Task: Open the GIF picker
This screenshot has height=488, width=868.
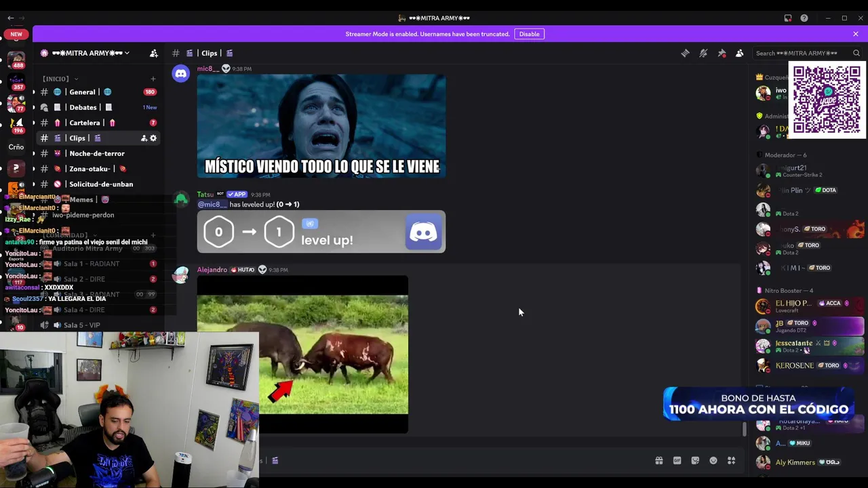Action: (x=677, y=461)
